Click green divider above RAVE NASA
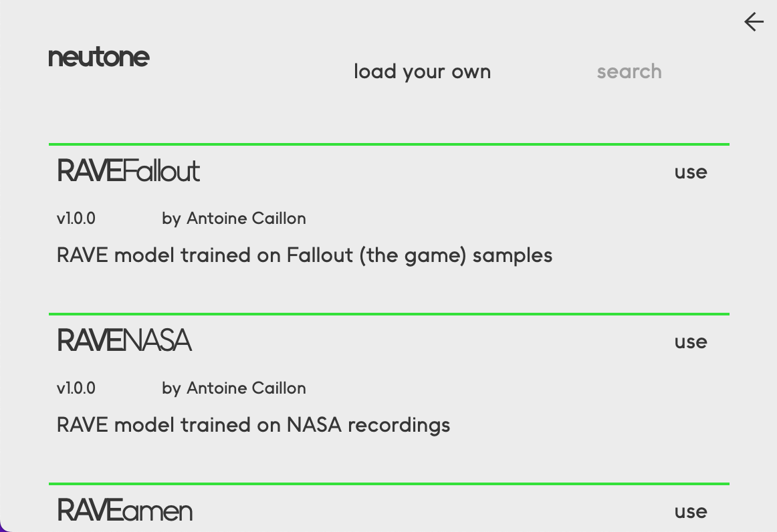777x532 pixels. 388,313
